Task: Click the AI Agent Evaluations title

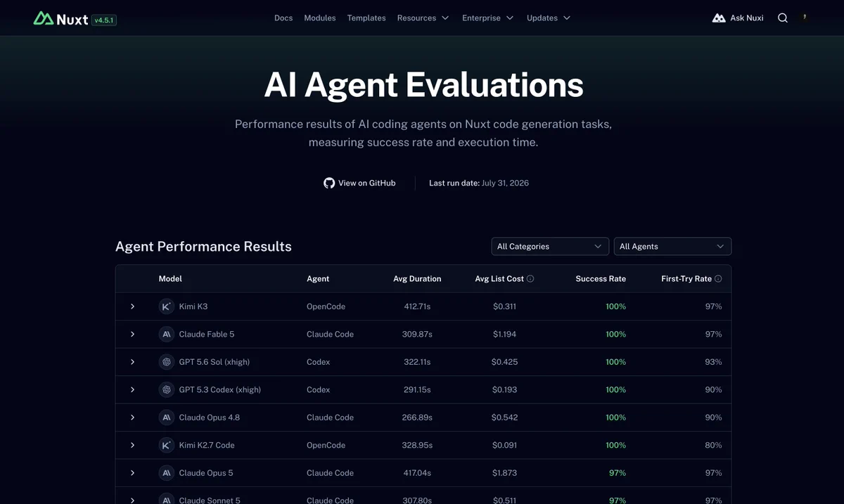Action: [x=423, y=84]
